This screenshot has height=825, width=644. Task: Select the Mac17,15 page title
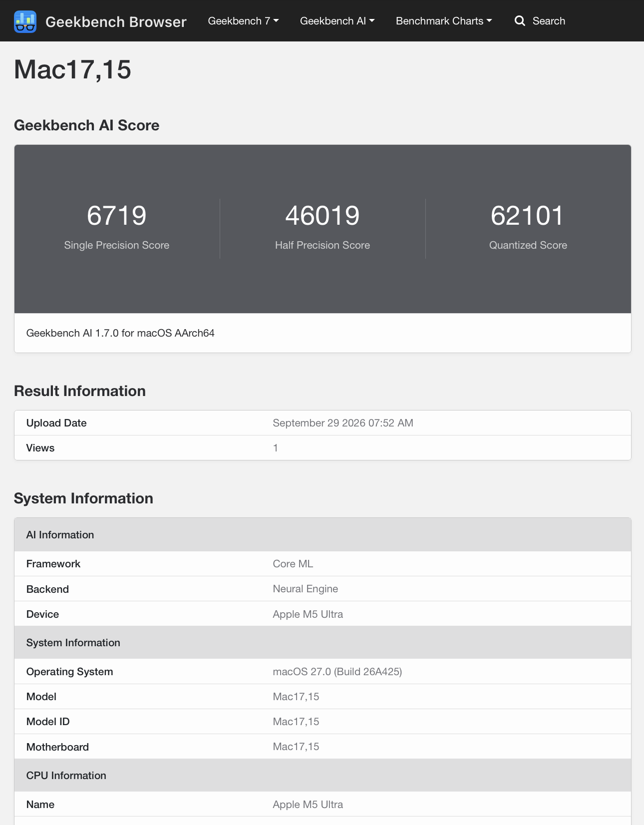coord(72,69)
